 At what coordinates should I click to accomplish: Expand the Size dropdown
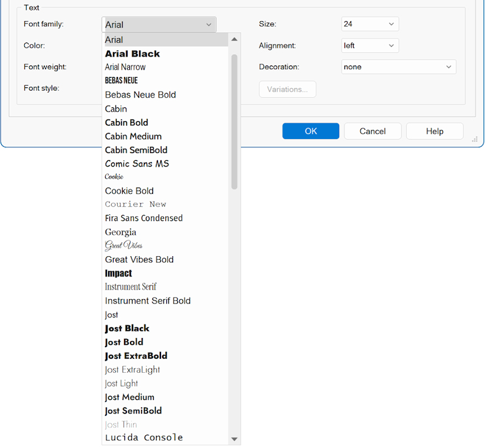pos(370,24)
